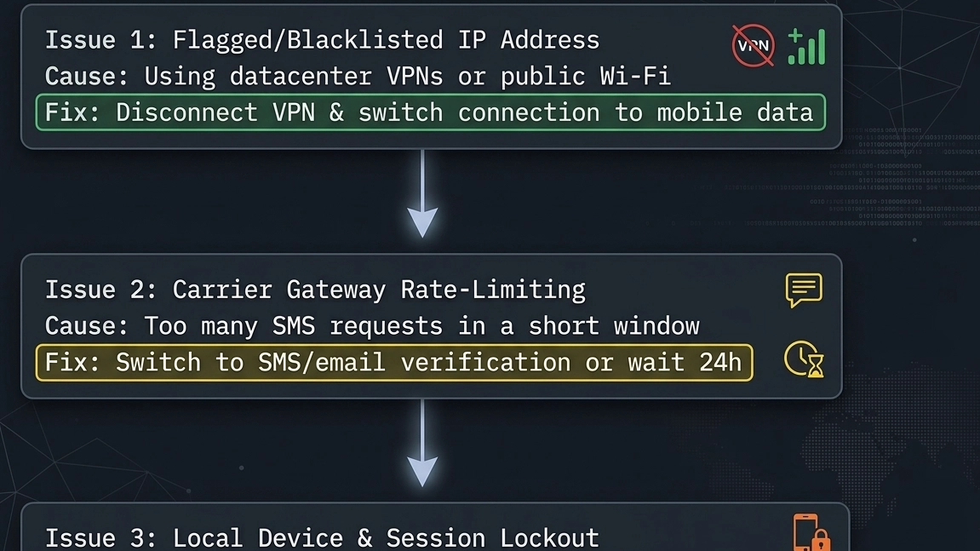
Task: Click the crossed-out VPN icon
Action: tap(754, 46)
